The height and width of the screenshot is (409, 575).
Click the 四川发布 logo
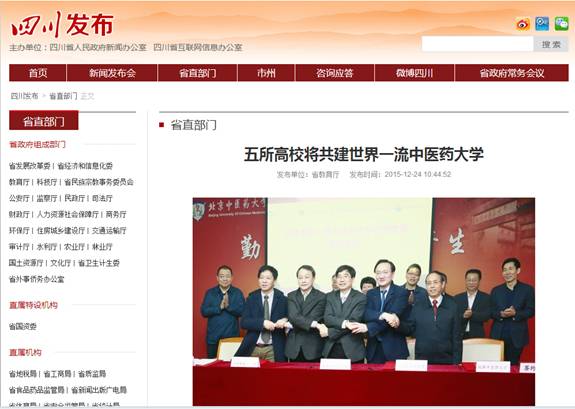(x=62, y=24)
